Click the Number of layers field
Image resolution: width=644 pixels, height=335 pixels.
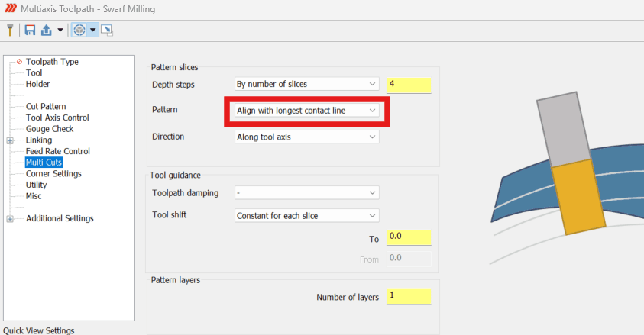tap(409, 296)
